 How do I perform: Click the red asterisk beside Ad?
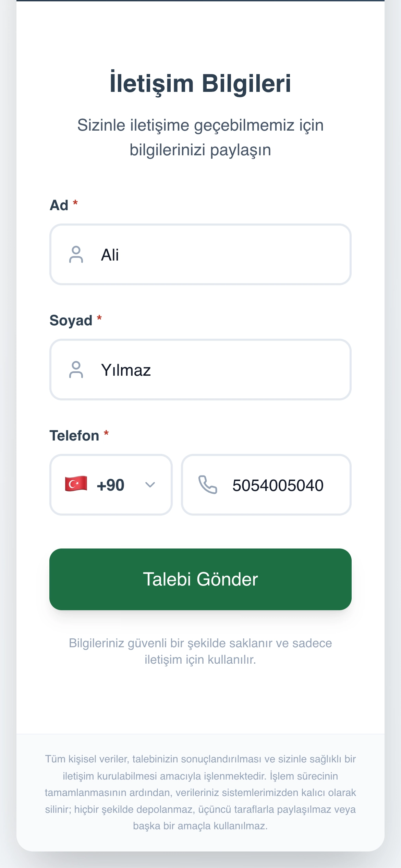tap(75, 203)
